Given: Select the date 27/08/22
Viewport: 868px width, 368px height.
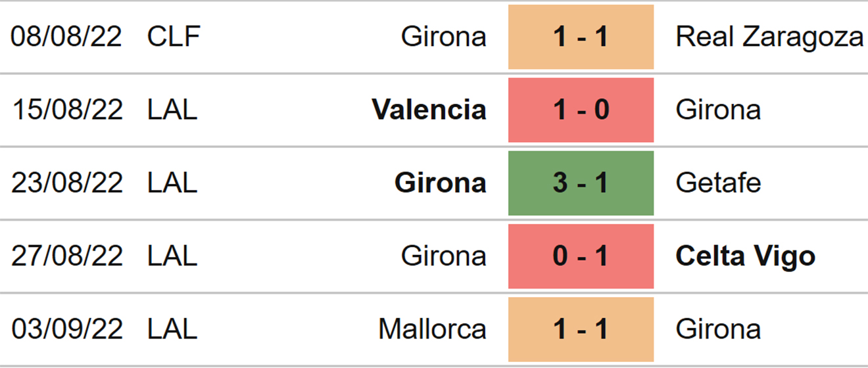Looking at the screenshot, I should [66, 256].
